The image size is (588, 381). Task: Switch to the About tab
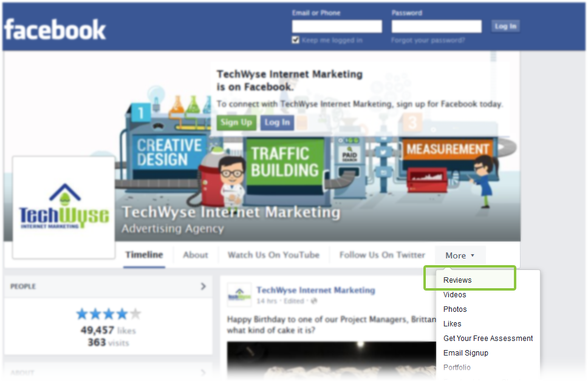point(196,255)
